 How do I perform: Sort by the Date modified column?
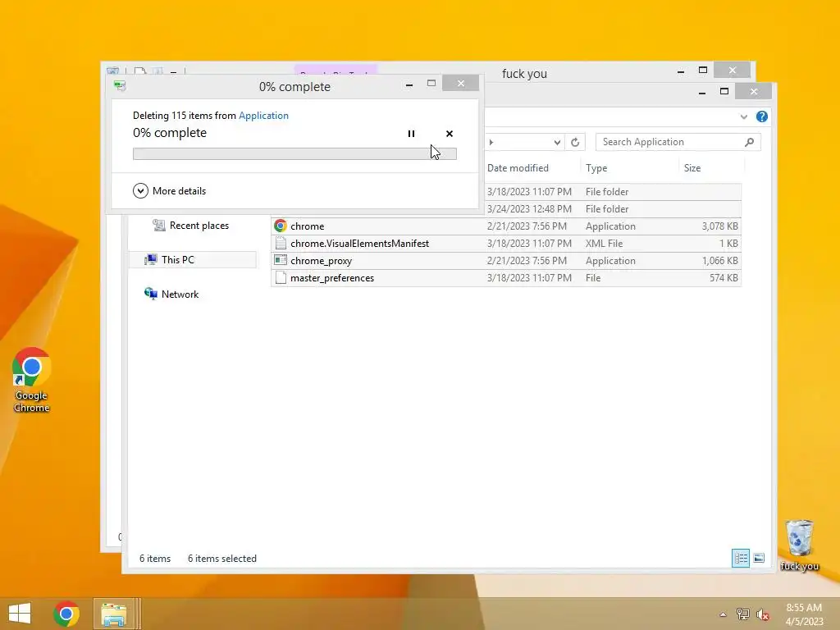click(x=518, y=167)
